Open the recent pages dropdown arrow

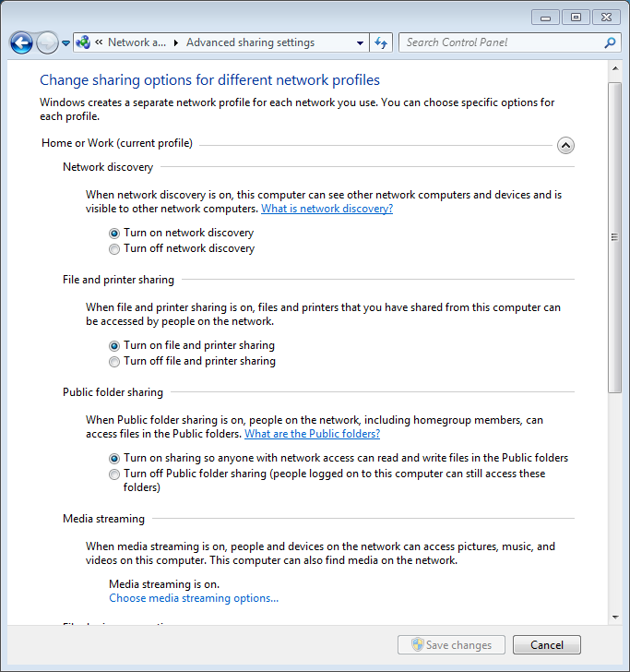(66, 42)
